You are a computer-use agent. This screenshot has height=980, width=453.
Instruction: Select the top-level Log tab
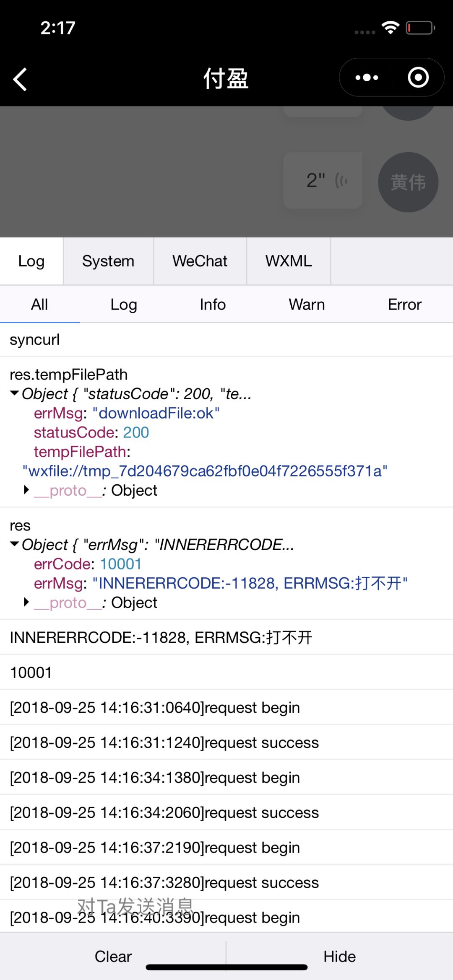[x=31, y=261]
